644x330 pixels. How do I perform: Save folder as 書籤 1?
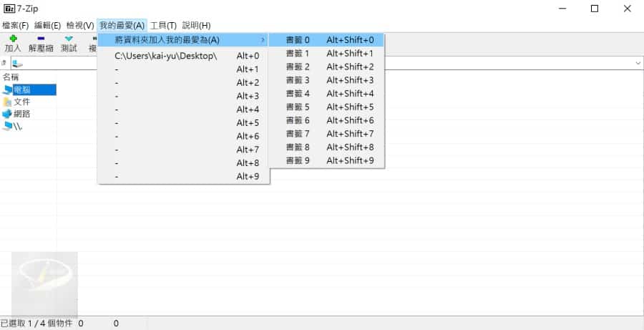coord(326,54)
